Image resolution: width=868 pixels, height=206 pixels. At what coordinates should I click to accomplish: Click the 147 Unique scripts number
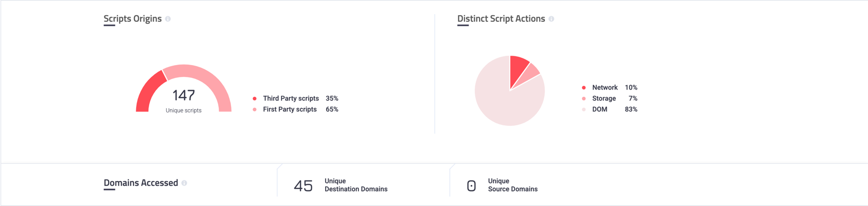[183, 95]
